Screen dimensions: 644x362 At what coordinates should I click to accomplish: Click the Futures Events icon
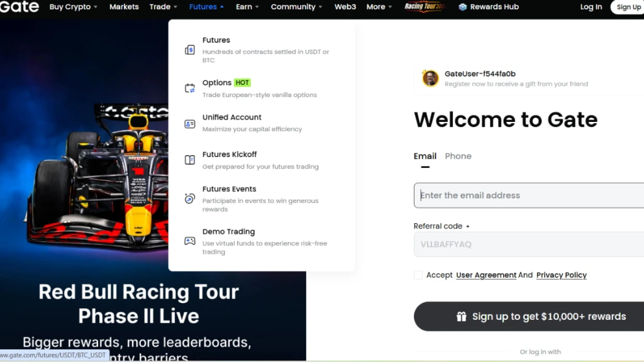tap(190, 199)
